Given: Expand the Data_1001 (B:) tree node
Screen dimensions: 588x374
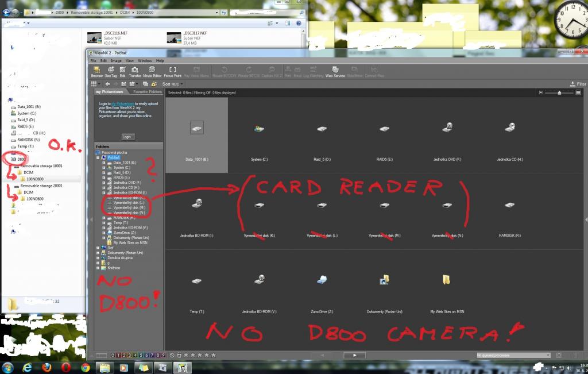Looking at the screenshot, I should tap(104, 163).
